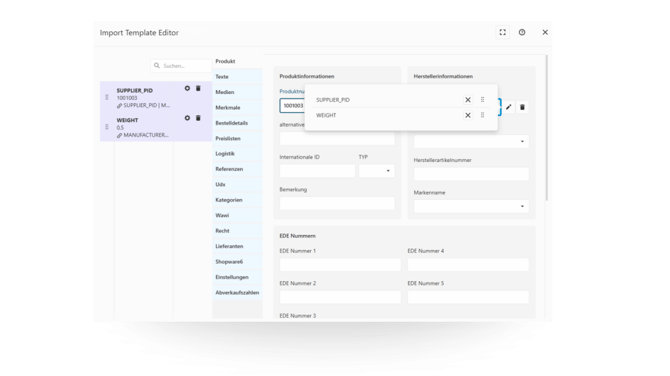The height and width of the screenshot is (376, 670).
Task: Switch to the Wawi tab
Action: (x=238, y=215)
